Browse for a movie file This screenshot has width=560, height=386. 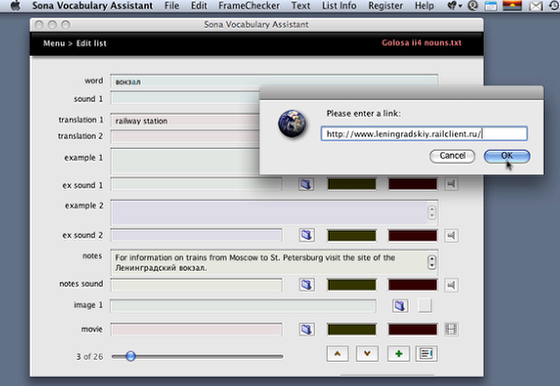click(306, 329)
